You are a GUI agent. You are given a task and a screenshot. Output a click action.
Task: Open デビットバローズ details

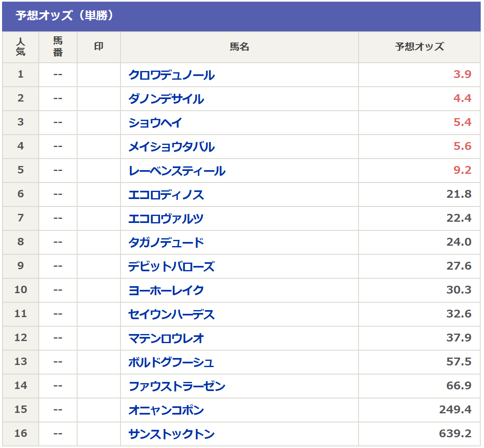point(171,266)
